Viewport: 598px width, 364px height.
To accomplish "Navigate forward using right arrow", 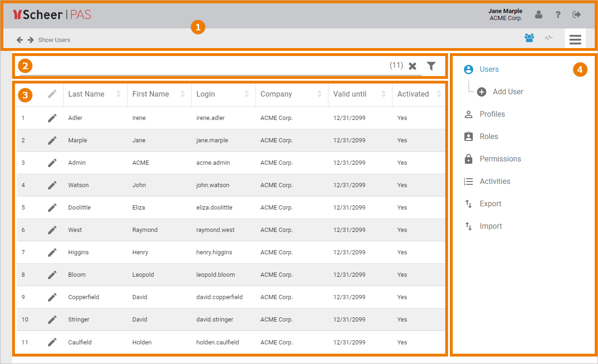I will (x=31, y=40).
